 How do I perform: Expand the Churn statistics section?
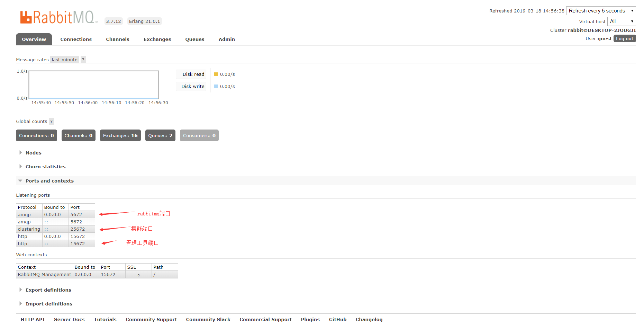(45, 167)
